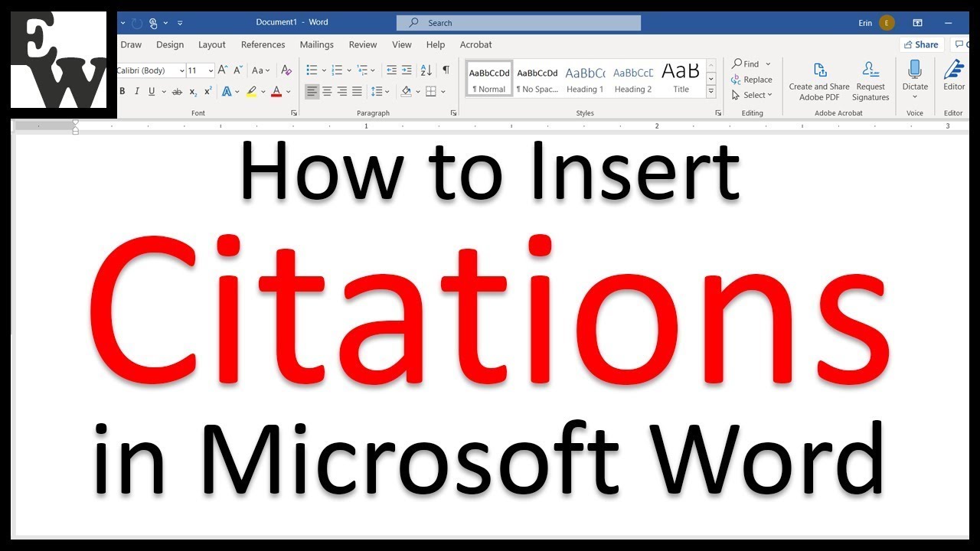The height and width of the screenshot is (551, 980).
Task: Apply superscript formatting
Action: [207, 92]
